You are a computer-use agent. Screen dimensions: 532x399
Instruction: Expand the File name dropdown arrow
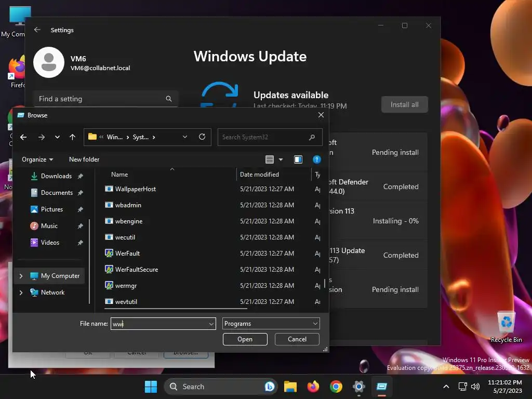tap(211, 324)
